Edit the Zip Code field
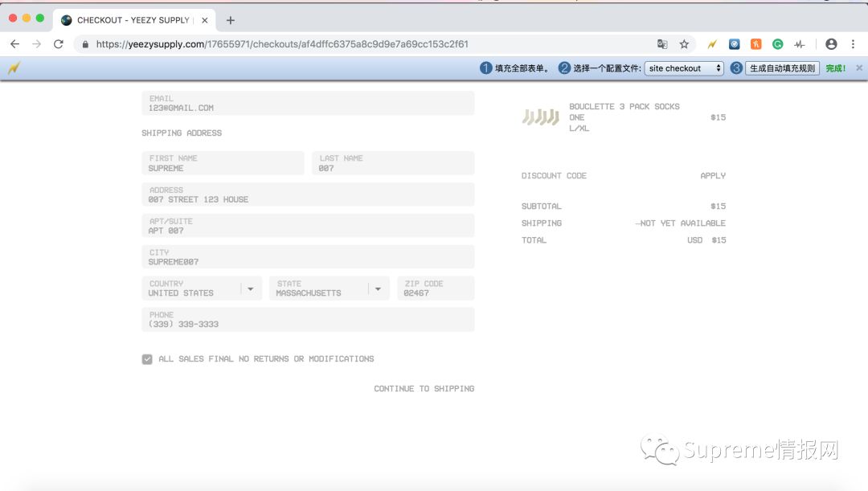The width and height of the screenshot is (868, 491). [x=436, y=288]
